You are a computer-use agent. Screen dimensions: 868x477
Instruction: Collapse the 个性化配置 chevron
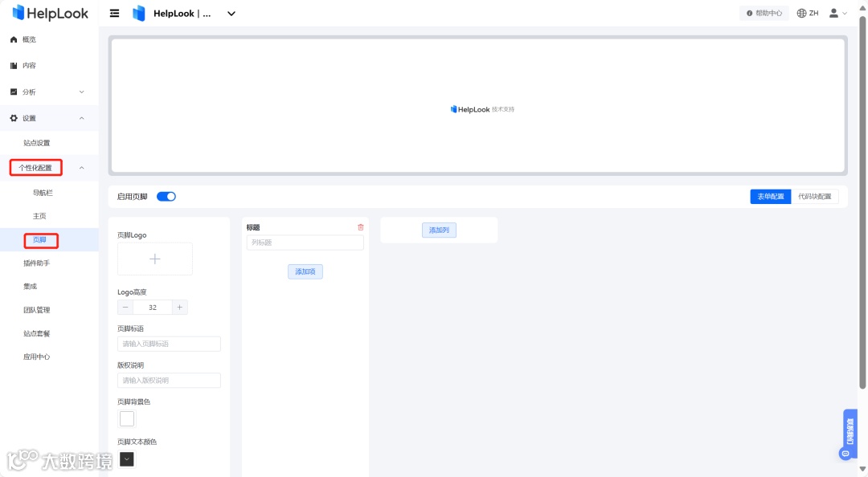(81, 168)
